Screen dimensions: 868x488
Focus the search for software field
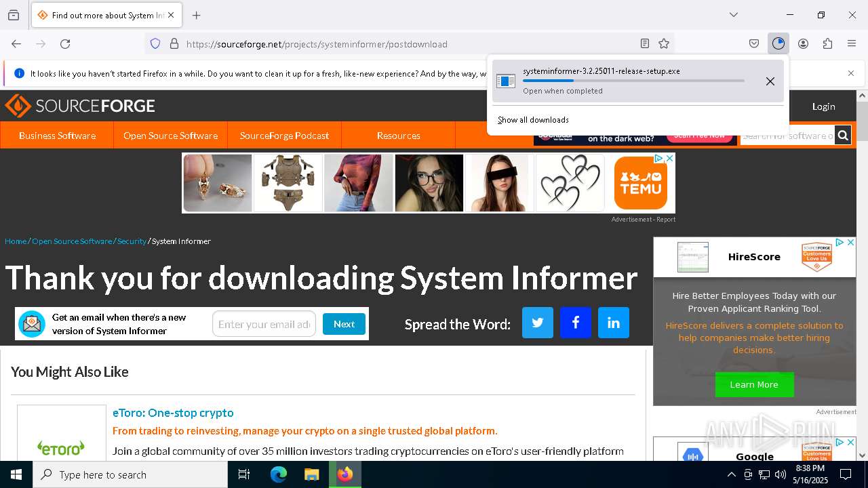(x=787, y=136)
